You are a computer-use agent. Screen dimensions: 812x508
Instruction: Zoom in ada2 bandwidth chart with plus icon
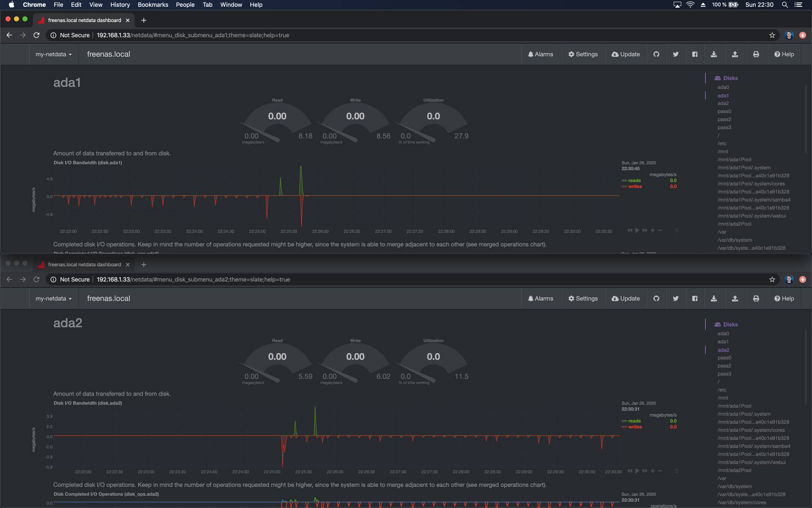tap(653, 471)
